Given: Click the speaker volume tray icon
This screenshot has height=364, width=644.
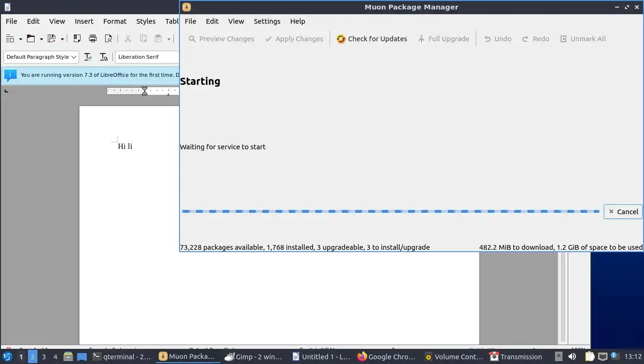Looking at the screenshot, I should (x=572, y=357).
